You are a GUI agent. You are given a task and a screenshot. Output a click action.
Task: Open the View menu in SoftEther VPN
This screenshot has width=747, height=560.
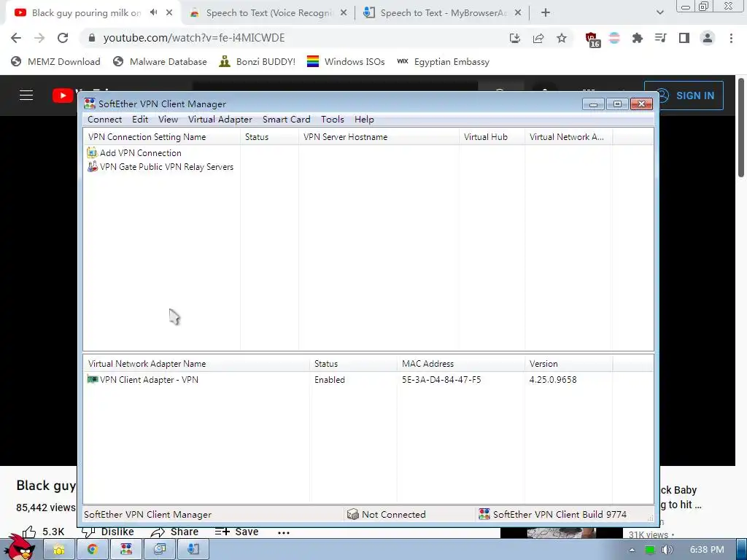click(168, 120)
